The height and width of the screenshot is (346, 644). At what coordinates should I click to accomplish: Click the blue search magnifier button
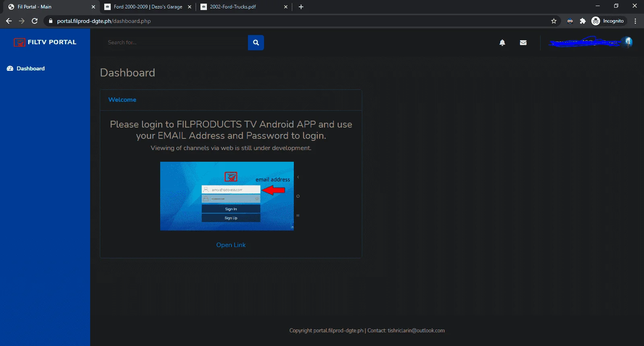pyautogui.click(x=256, y=43)
